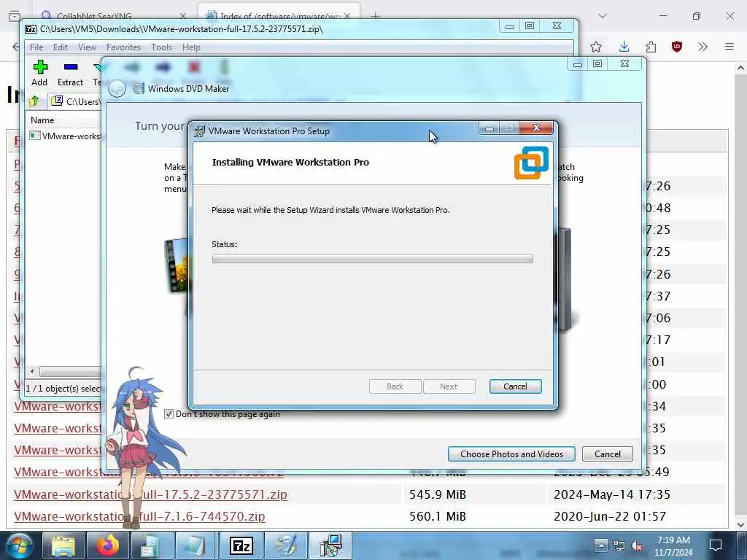Open the Favorites menu in 7-Zip
Image resolution: width=747 pixels, height=560 pixels.
tap(123, 47)
